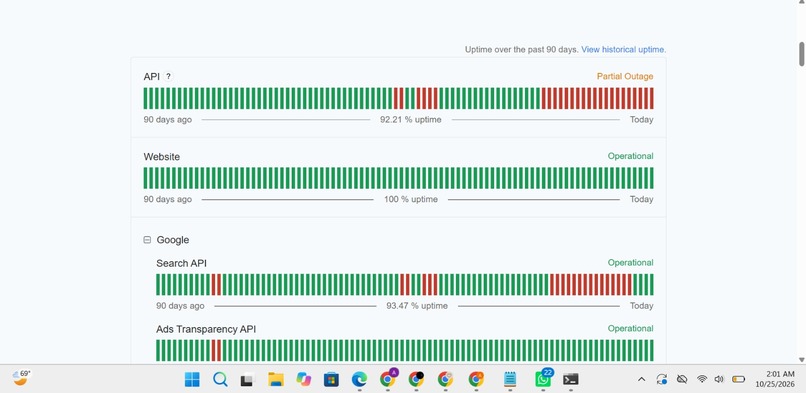Viewport: 806px width, 393px height.
Task: Open Chrome with the black badge
Action: tap(416, 379)
